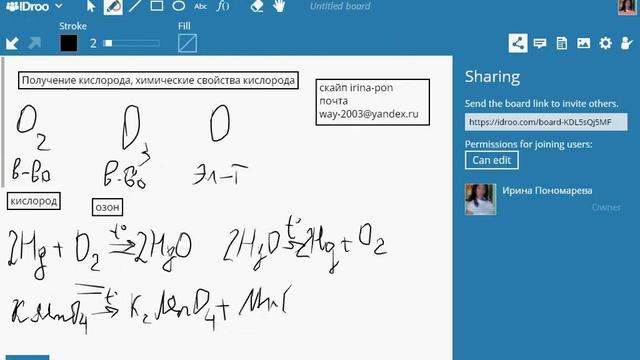This screenshot has width=640, height=360.
Task: Click the Owner label
Action: [606, 207]
